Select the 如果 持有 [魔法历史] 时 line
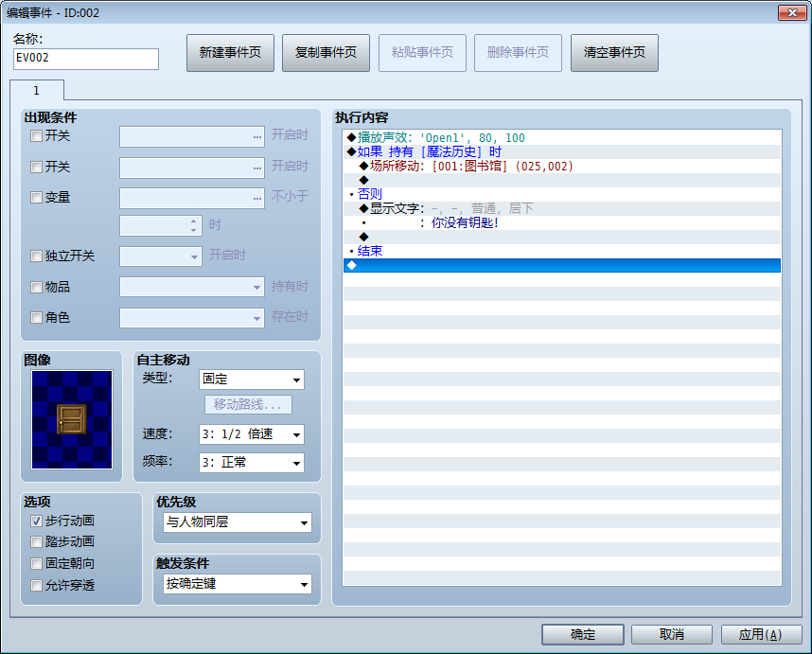 point(562,151)
